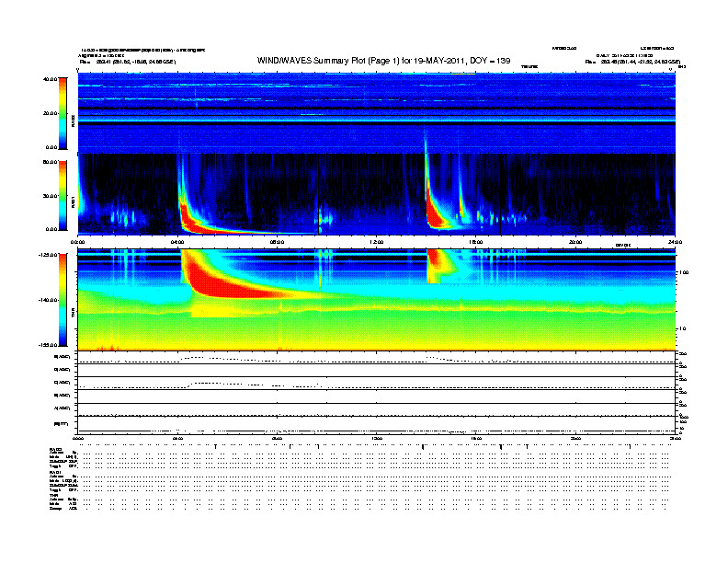Click the 12:00 label under the line plots
Screen dimensions: 728x563
click(377, 438)
